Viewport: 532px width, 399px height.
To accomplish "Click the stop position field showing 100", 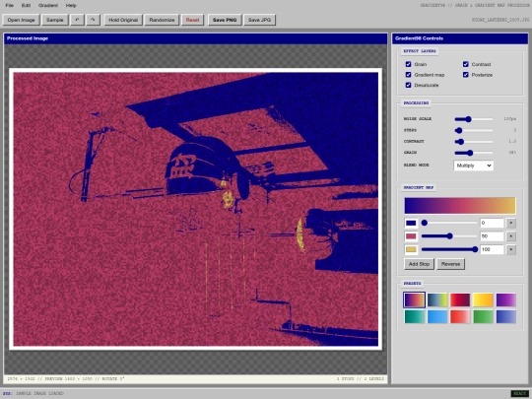I will (x=492, y=249).
